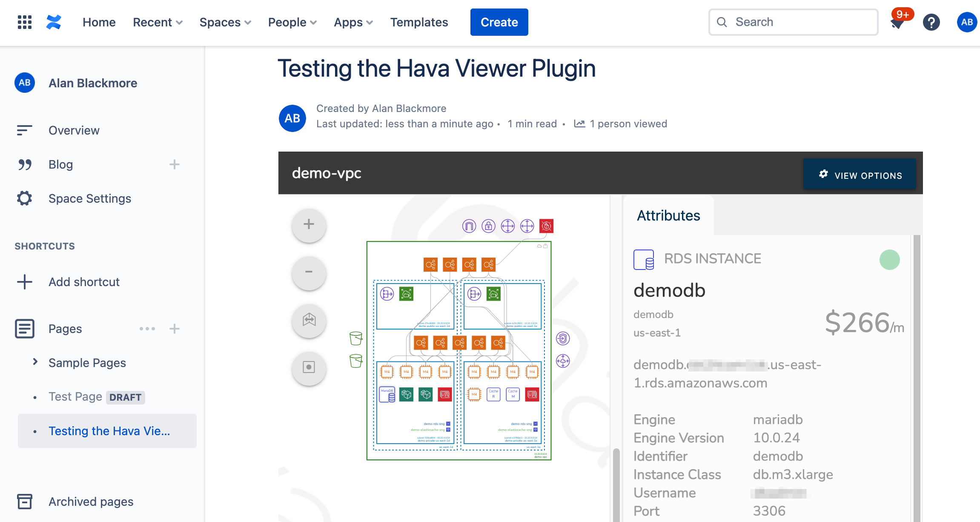Click the '$266/m' cost value
Viewport: 980px width, 522px height.
(x=864, y=323)
